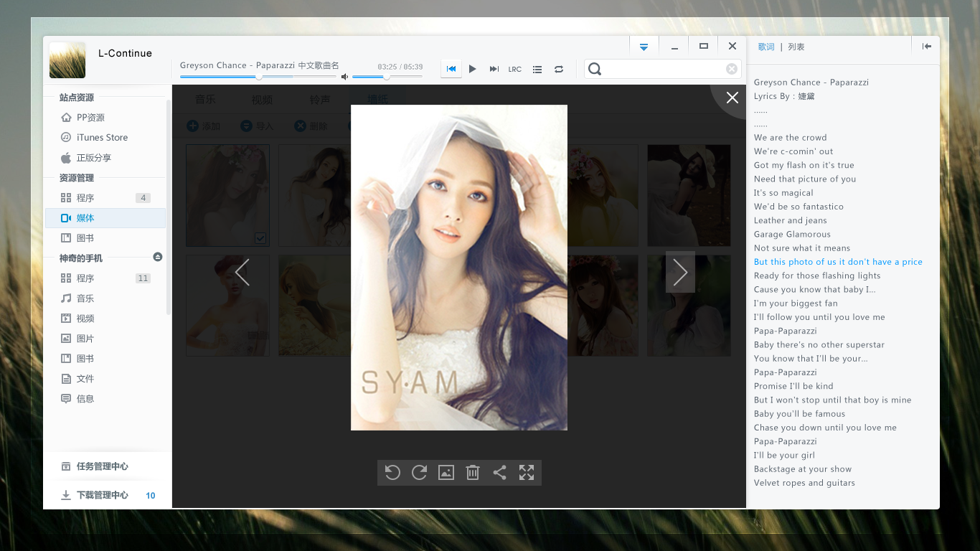Rotate the image counterclockwise
Image resolution: width=980 pixels, height=551 pixels.
[392, 473]
